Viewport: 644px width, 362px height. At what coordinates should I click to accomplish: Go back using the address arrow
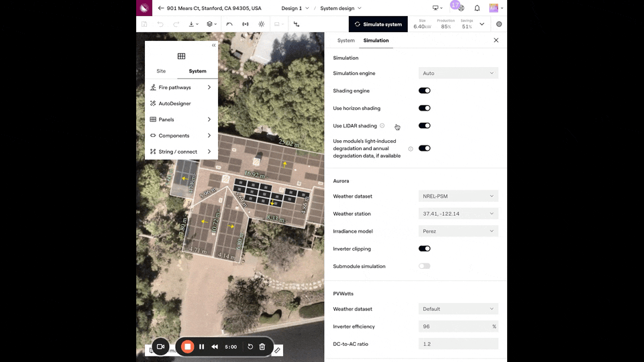coord(160,8)
